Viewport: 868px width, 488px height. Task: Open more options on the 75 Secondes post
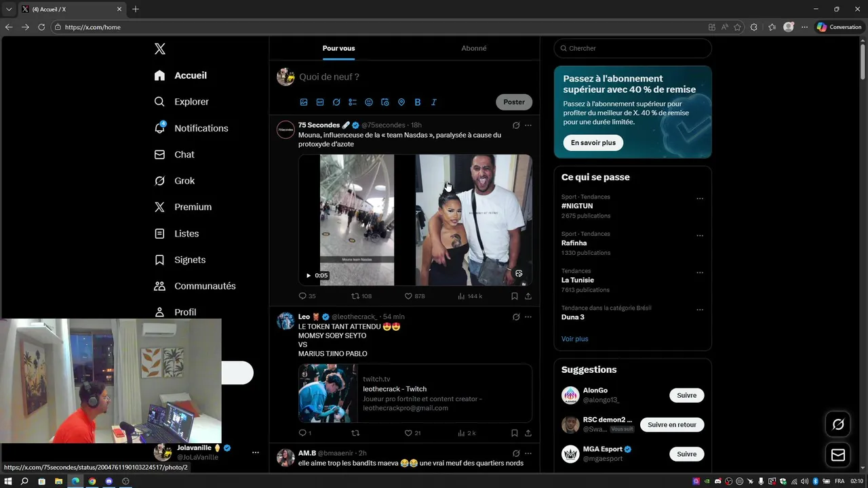(x=528, y=125)
